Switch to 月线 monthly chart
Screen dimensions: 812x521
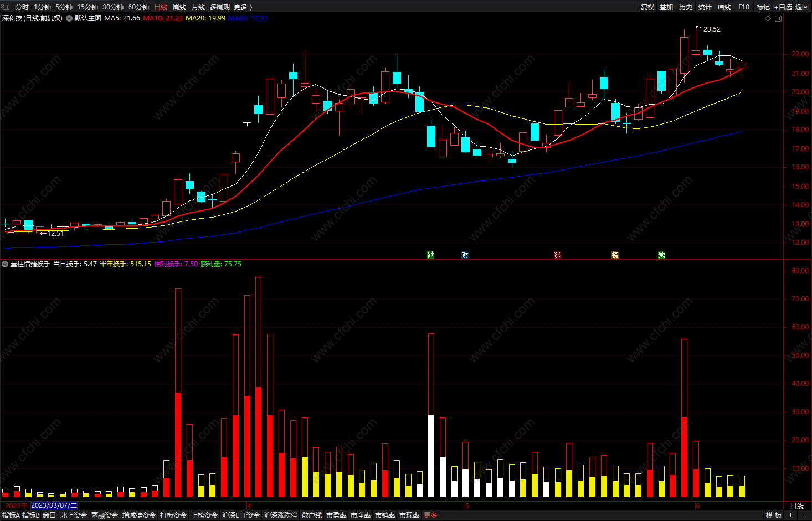[x=198, y=7]
